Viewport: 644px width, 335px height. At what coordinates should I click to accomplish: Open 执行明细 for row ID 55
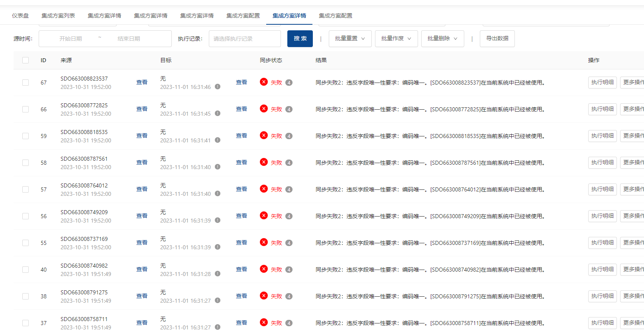point(602,242)
